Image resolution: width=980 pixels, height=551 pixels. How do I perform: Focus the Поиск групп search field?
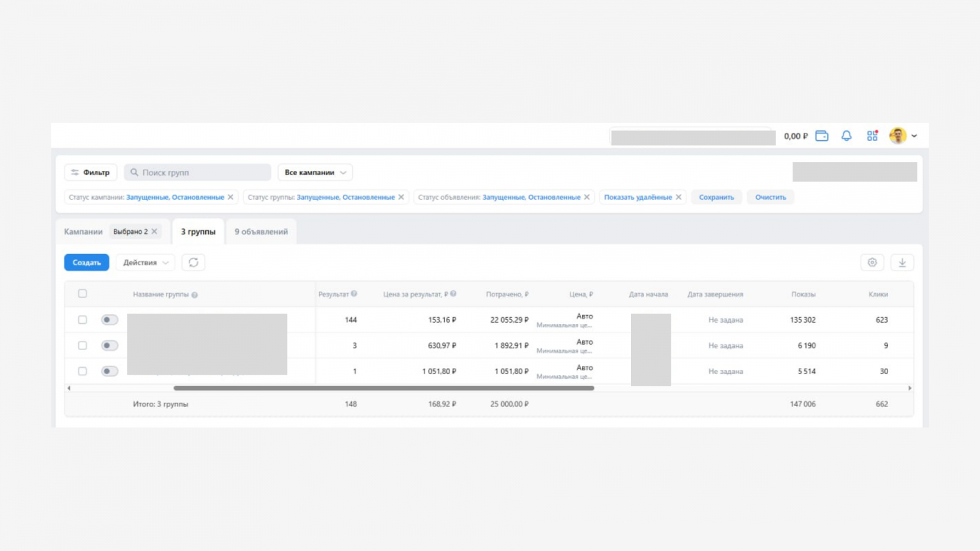[x=197, y=173]
